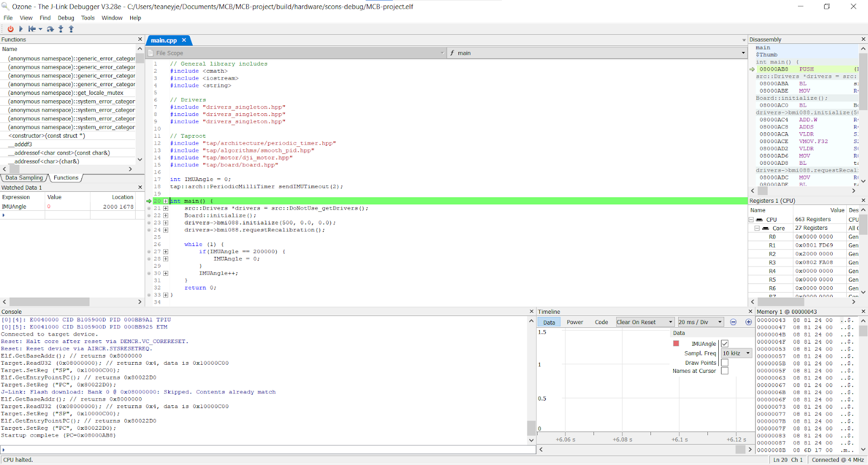Screen dimensions: 868x465
Task: Reset the target with the reset arrow icon
Action: pyautogui.click(x=32, y=29)
